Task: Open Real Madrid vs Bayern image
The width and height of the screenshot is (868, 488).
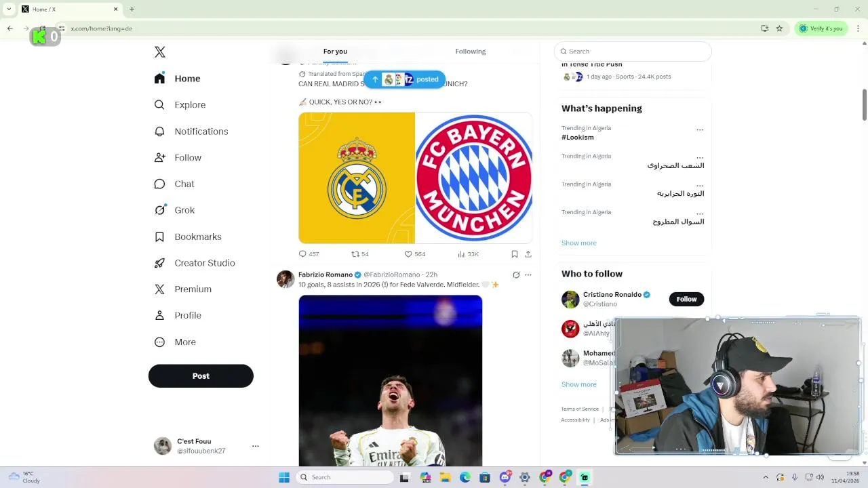Action: coord(415,178)
